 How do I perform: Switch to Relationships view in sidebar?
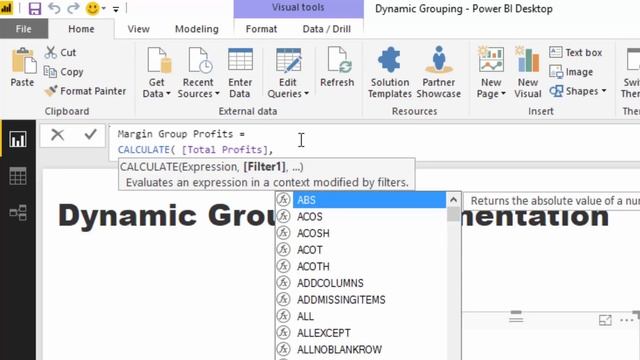coord(18,213)
